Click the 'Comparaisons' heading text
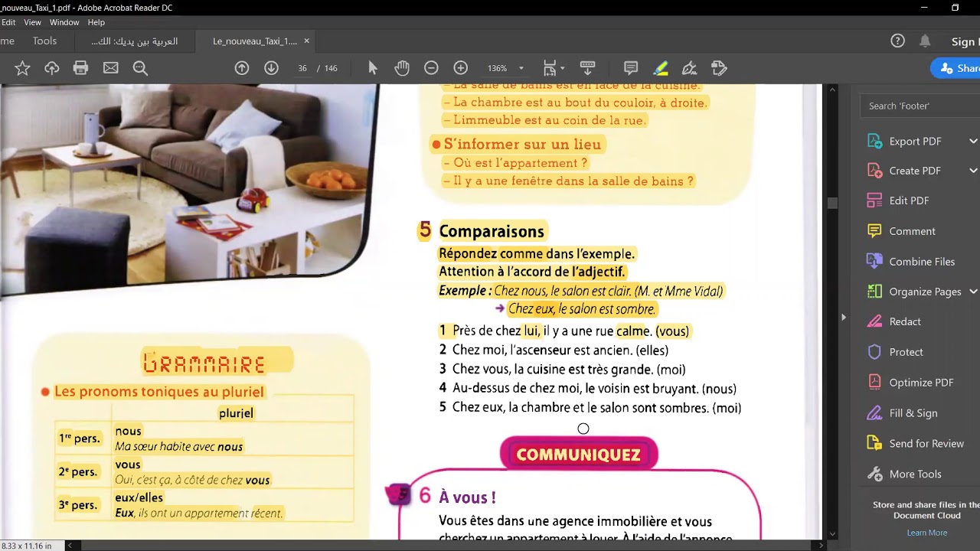 tap(492, 231)
